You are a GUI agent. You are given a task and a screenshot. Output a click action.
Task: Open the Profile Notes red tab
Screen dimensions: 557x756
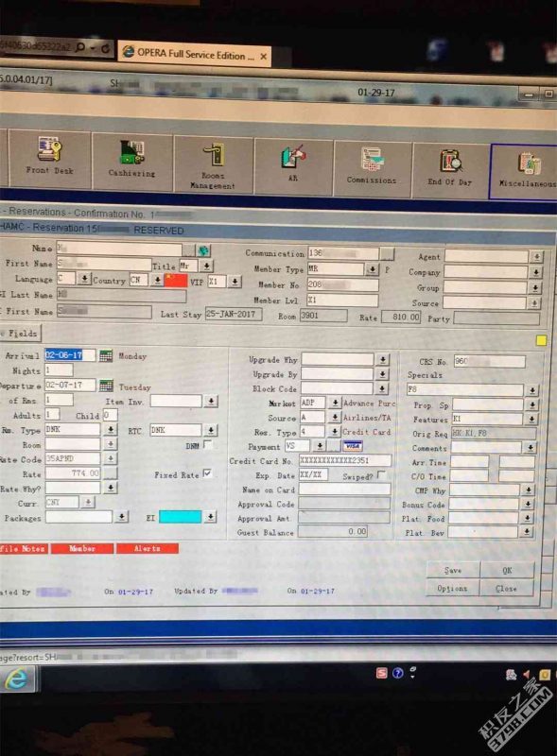[x=23, y=548]
